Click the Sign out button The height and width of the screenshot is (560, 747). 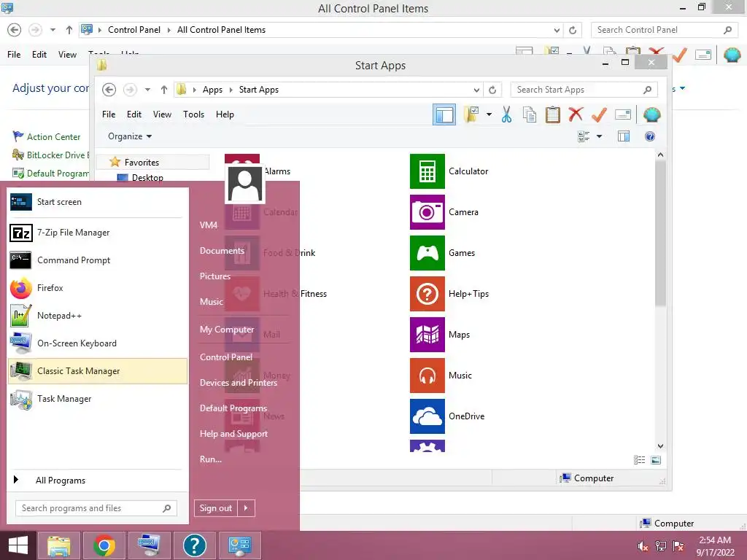(216, 508)
